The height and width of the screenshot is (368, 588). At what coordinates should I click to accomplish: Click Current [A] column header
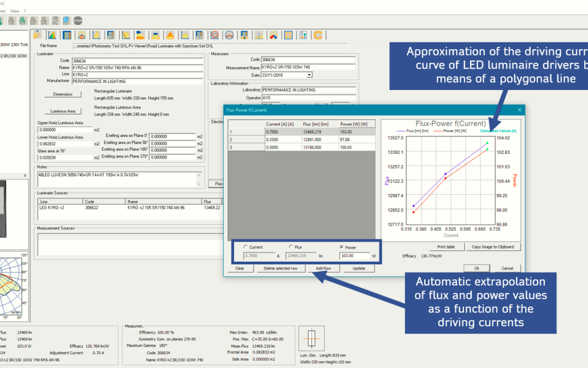coord(283,124)
